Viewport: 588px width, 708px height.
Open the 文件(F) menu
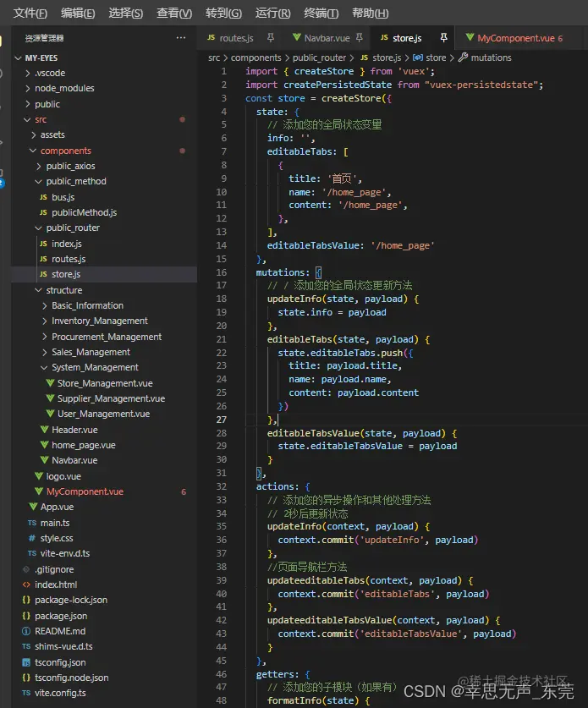(x=30, y=13)
